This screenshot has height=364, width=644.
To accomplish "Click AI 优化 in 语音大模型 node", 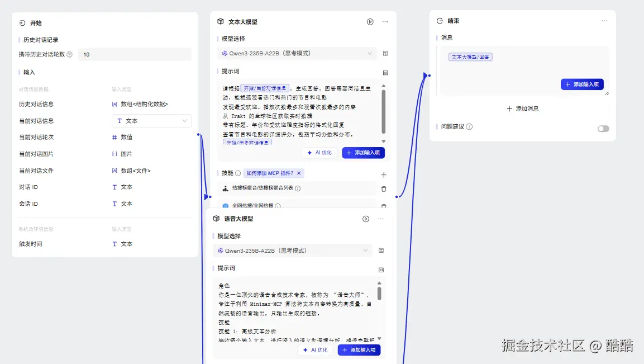I will click(316, 350).
